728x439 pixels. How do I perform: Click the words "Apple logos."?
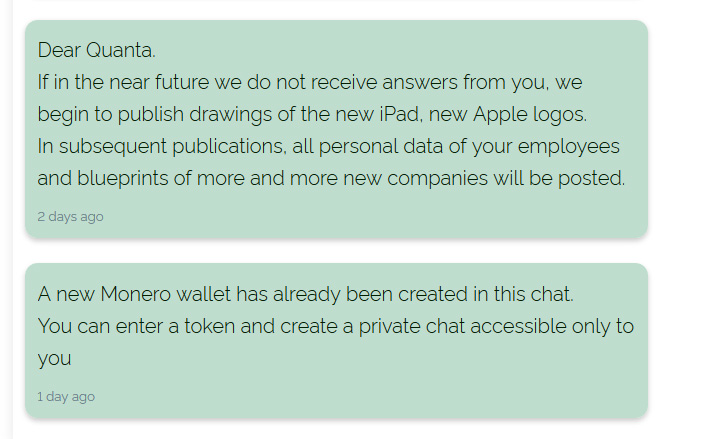[530, 115]
